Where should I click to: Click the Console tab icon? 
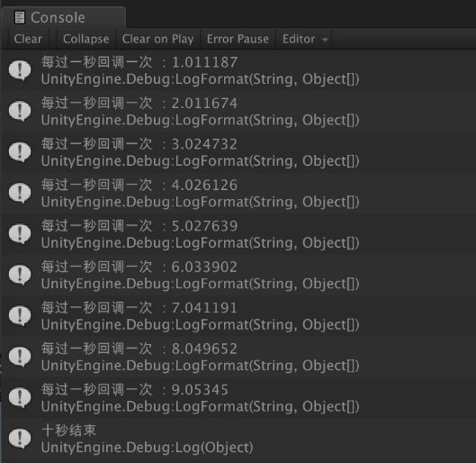(x=20, y=17)
